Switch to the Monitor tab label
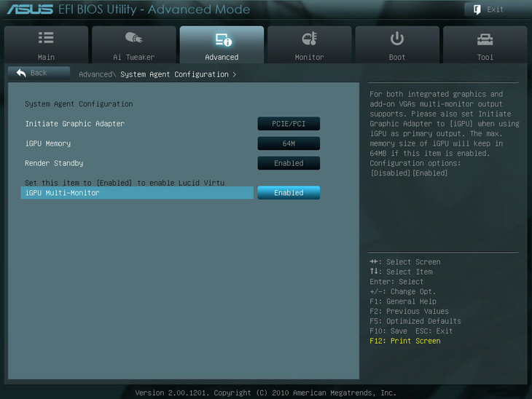 (x=309, y=57)
